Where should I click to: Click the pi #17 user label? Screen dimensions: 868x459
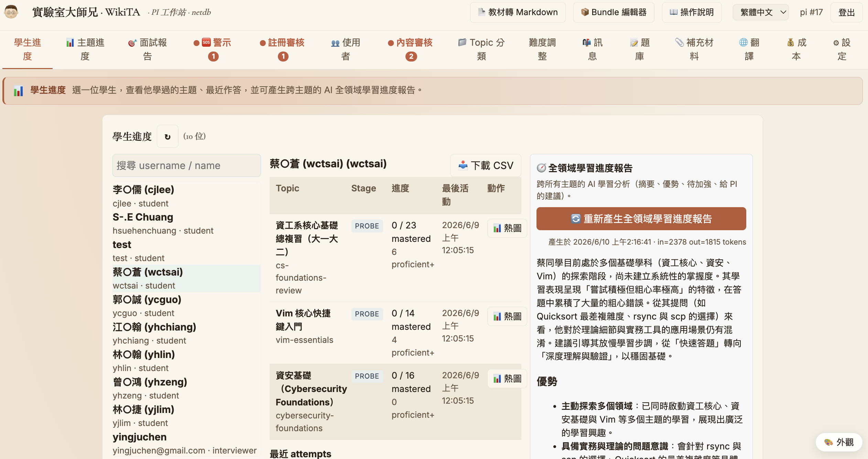(x=811, y=12)
